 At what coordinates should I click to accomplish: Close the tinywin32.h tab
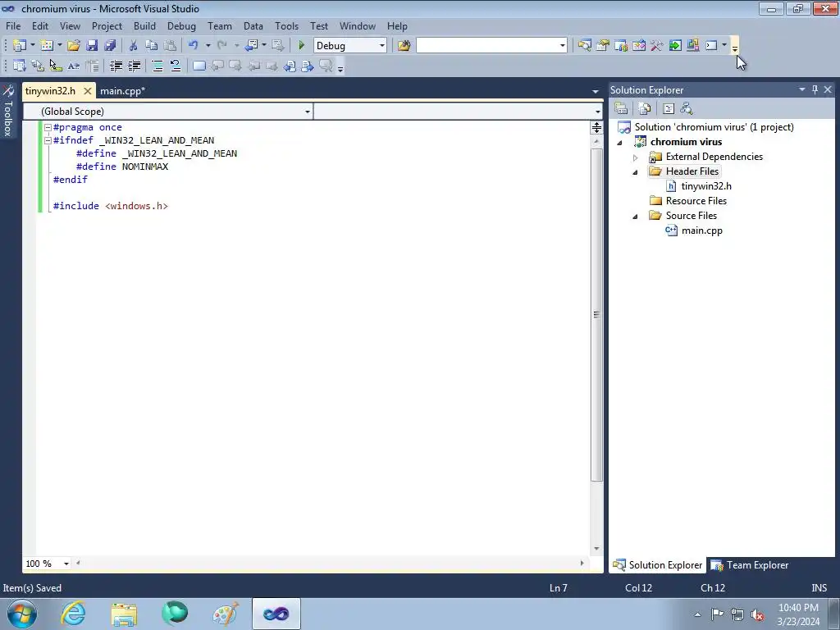87,91
